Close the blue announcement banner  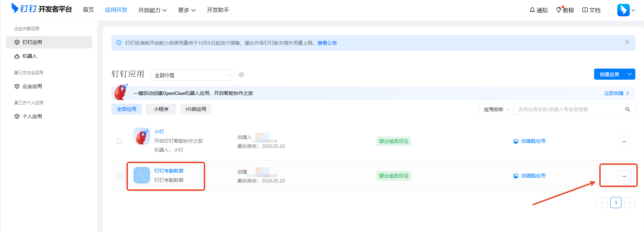click(x=627, y=42)
